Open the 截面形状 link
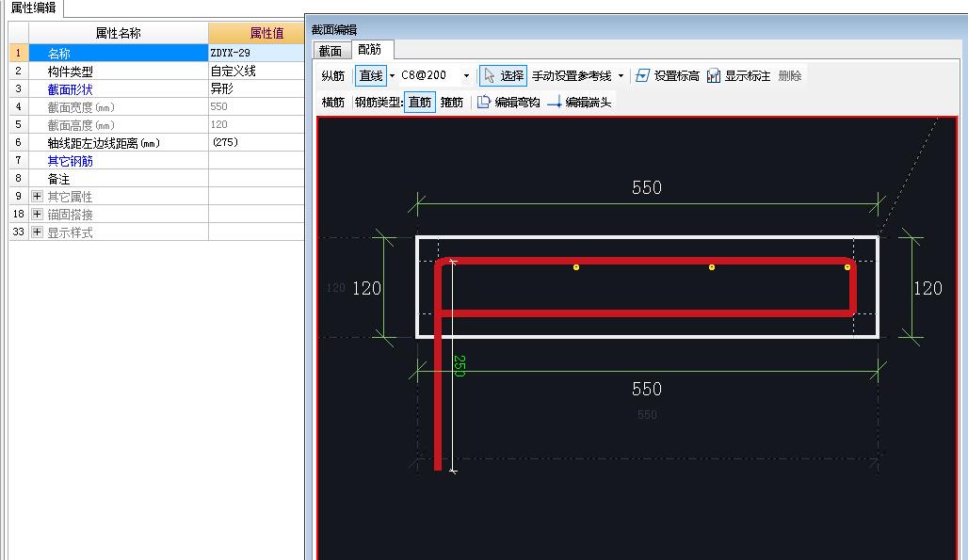This screenshot has height=560, width=968. click(71, 88)
